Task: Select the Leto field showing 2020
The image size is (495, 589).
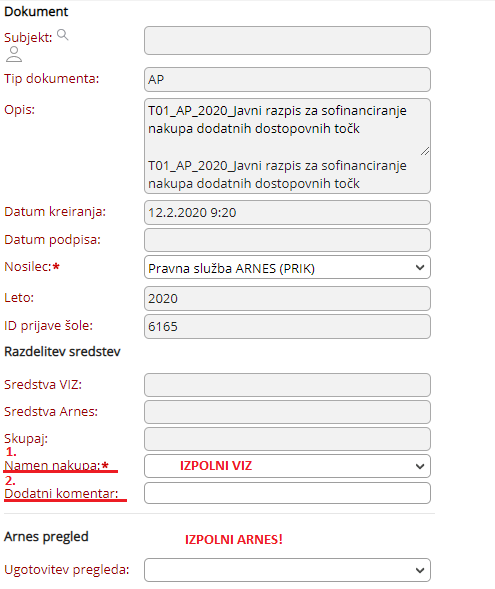Action: point(287,299)
